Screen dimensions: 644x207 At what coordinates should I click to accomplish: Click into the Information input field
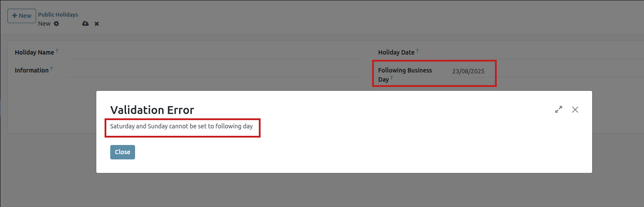click(215, 71)
